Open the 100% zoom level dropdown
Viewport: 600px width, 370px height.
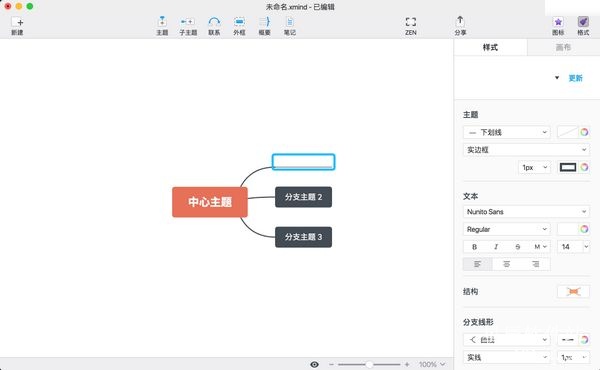(x=432, y=364)
